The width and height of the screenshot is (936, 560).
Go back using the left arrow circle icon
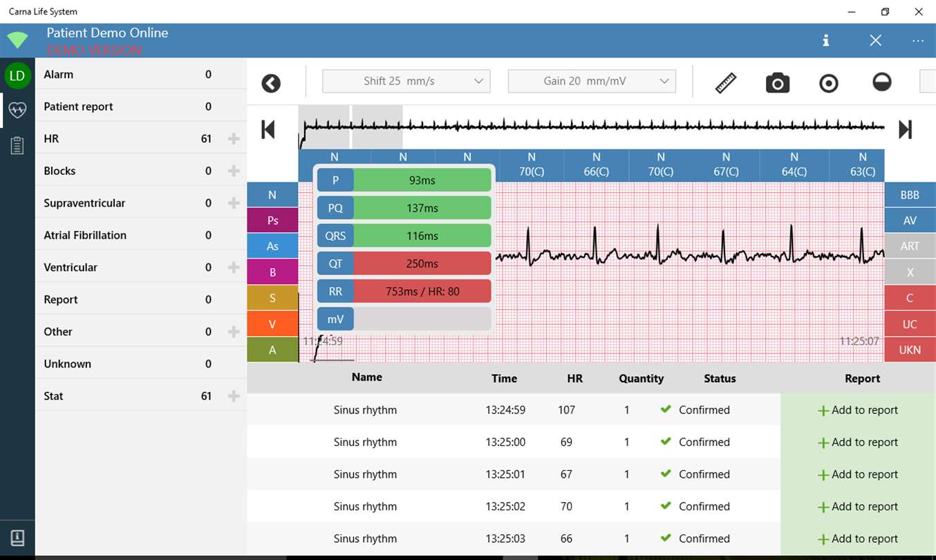click(271, 84)
